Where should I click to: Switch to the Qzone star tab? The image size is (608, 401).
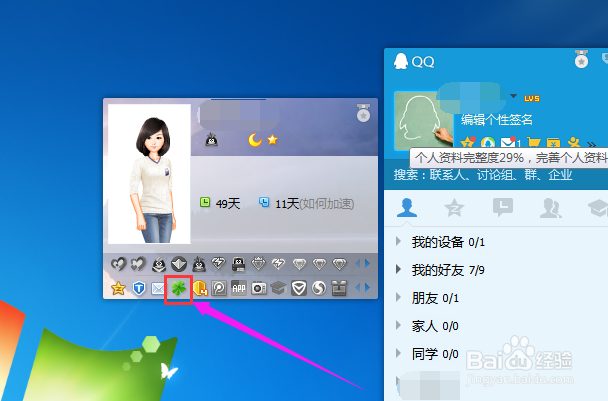[454, 208]
